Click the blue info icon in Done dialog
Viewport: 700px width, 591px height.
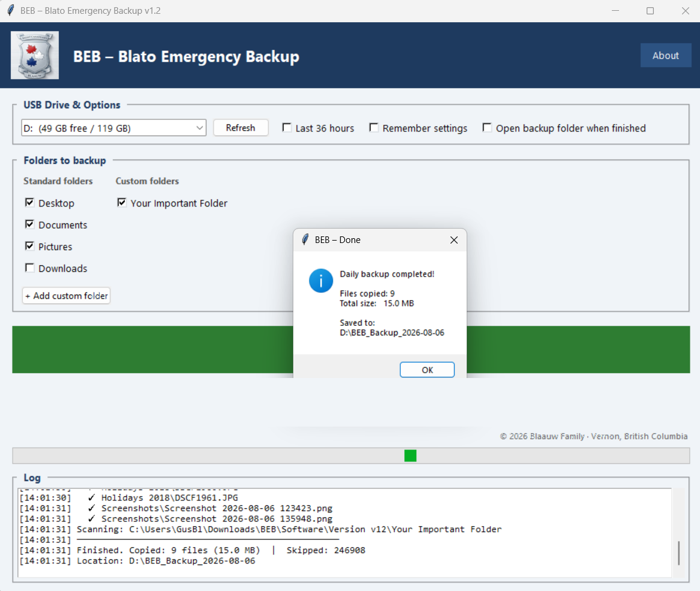point(320,281)
